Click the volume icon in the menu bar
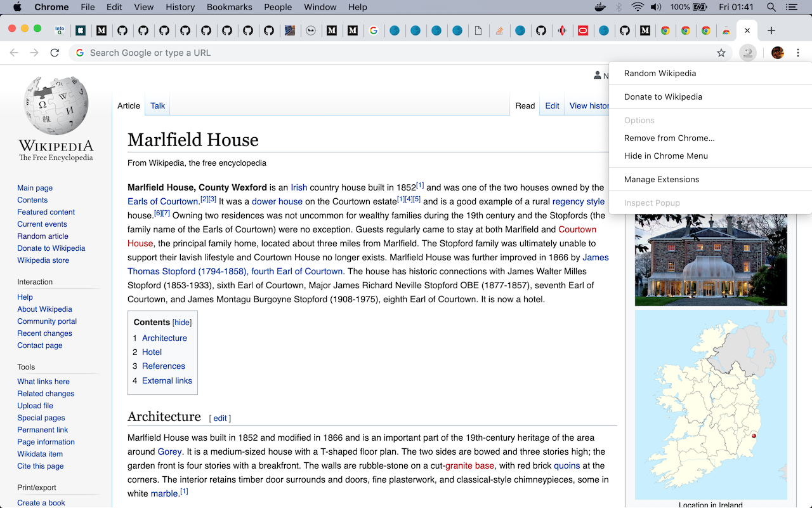 point(656,7)
